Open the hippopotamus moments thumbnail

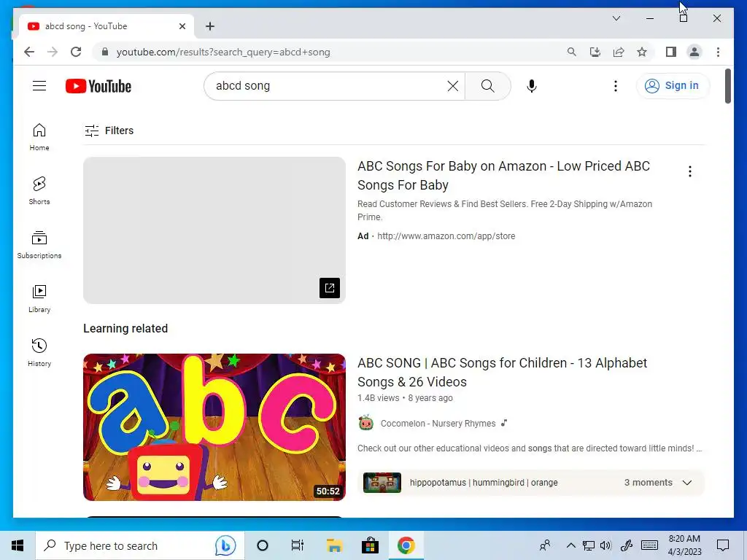tap(382, 483)
